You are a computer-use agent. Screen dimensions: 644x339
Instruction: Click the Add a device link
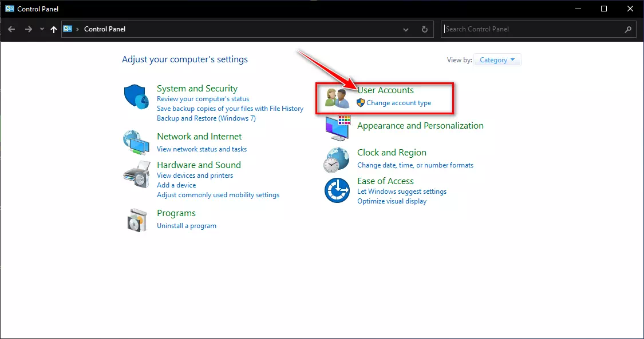coord(176,185)
